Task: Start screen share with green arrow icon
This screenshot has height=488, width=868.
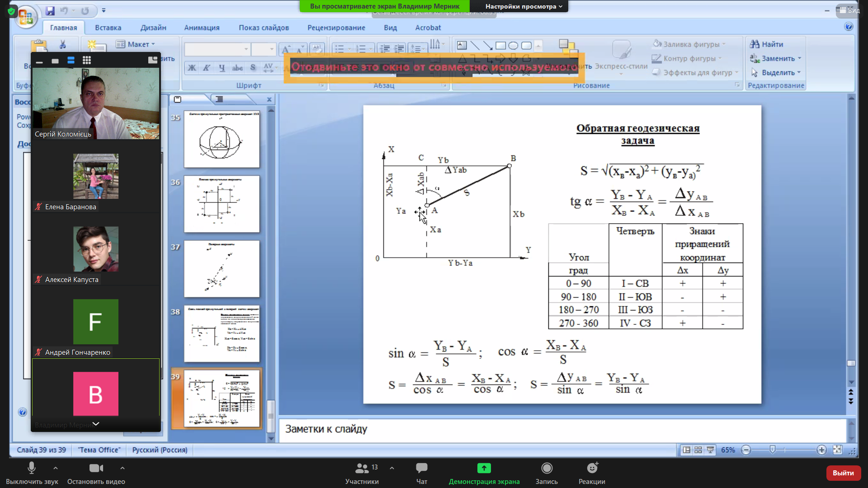Action: pyautogui.click(x=484, y=468)
